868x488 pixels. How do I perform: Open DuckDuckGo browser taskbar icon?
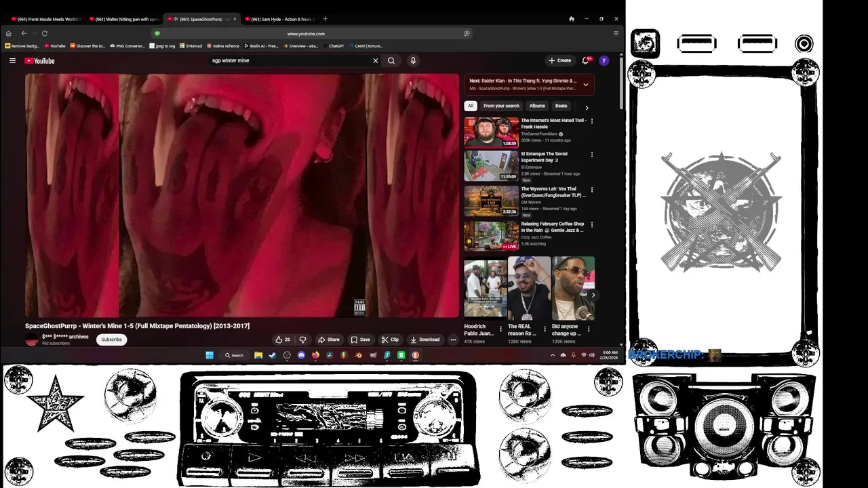tap(415, 355)
